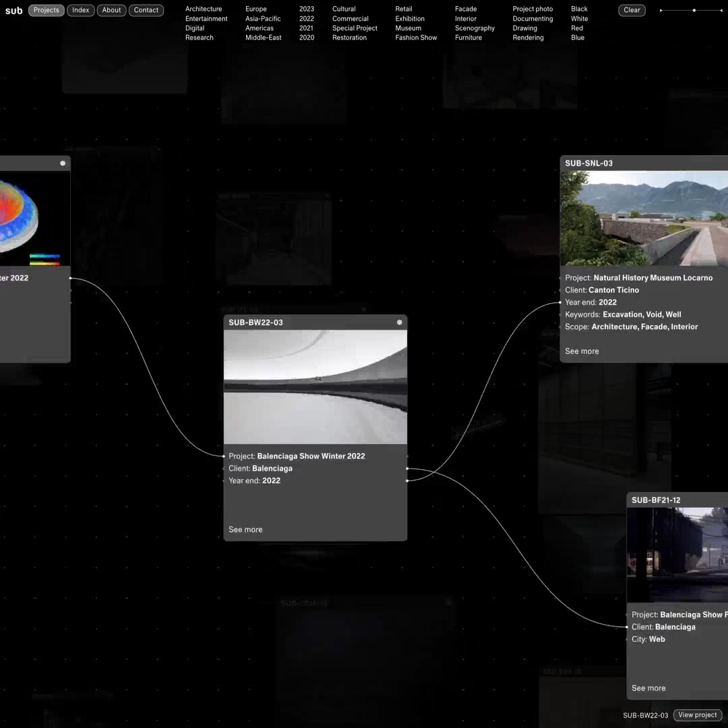This screenshot has width=728, height=728.
Task: Select the Museum filter
Action: pyautogui.click(x=408, y=28)
